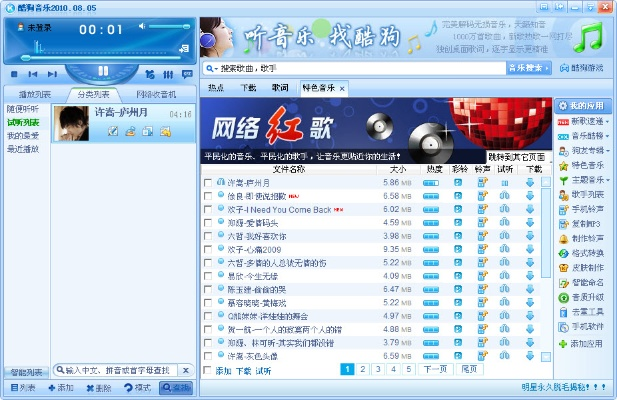Toggle the select-all checkbox next to 添加

pos(207,370)
